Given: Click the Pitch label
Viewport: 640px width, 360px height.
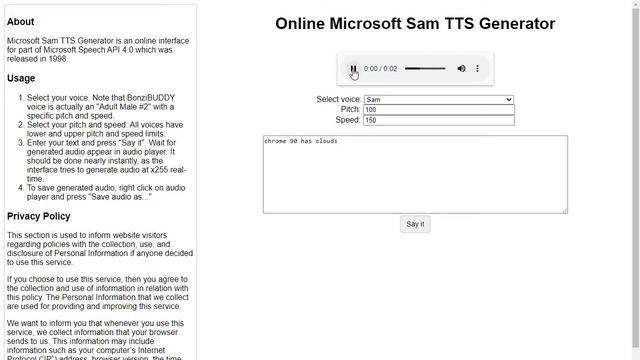Looking at the screenshot, I should click(x=350, y=109).
